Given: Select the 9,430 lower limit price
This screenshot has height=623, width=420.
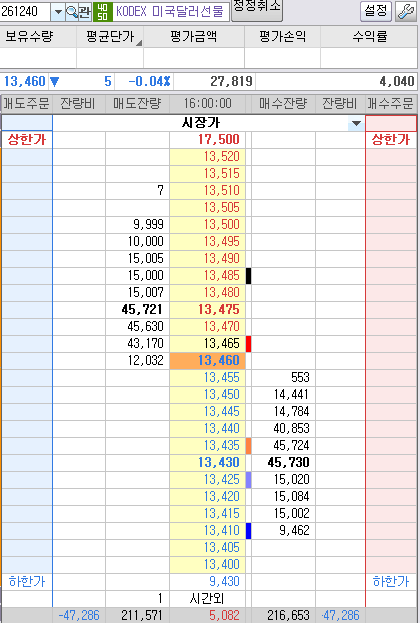Looking at the screenshot, I should (207, 582).
